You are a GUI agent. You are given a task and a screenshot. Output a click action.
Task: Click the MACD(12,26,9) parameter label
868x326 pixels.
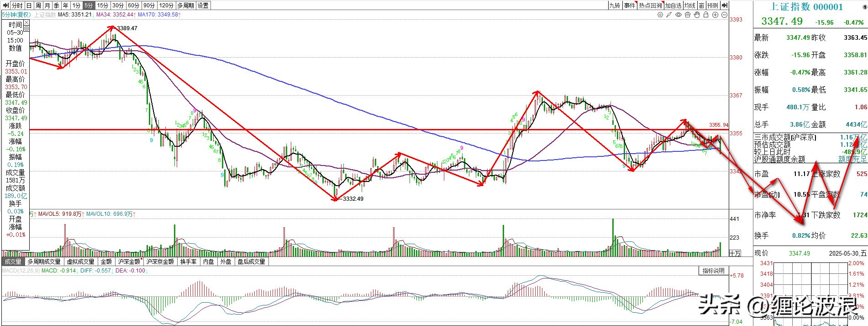(x=21, y=271)
